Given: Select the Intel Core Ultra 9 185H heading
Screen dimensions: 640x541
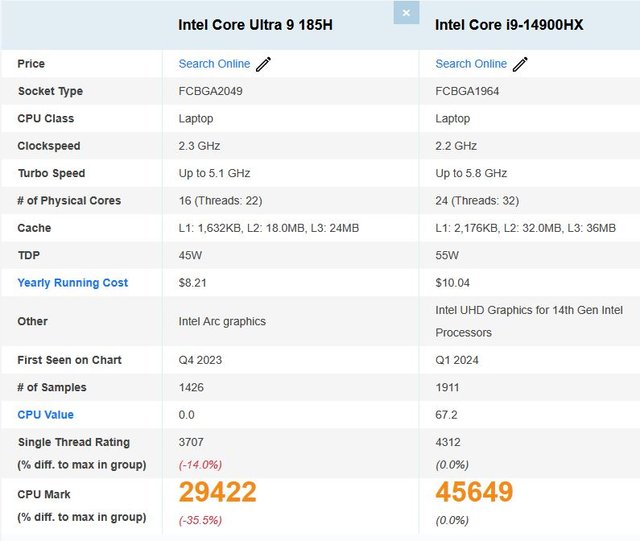Looking at the screenshot, I should click(x=255, y=25).
